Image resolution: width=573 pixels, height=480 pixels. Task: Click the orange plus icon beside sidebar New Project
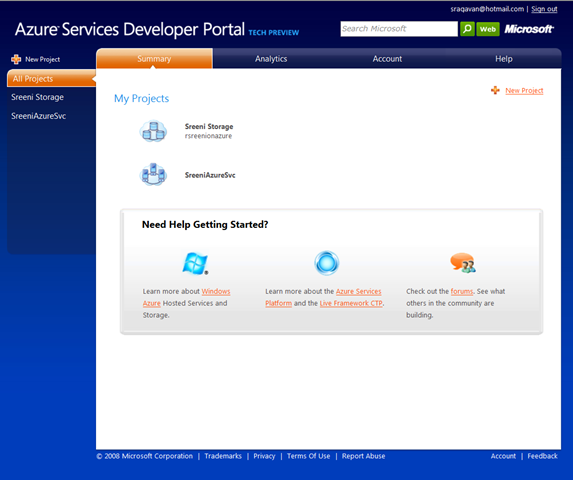coord(16,59)
